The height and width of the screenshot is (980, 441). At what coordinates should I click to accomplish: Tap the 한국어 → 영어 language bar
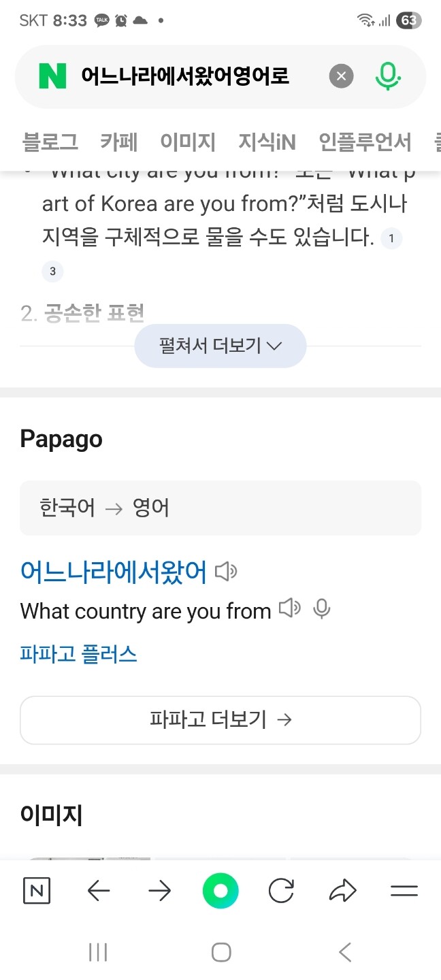click(x=220, y=508)
